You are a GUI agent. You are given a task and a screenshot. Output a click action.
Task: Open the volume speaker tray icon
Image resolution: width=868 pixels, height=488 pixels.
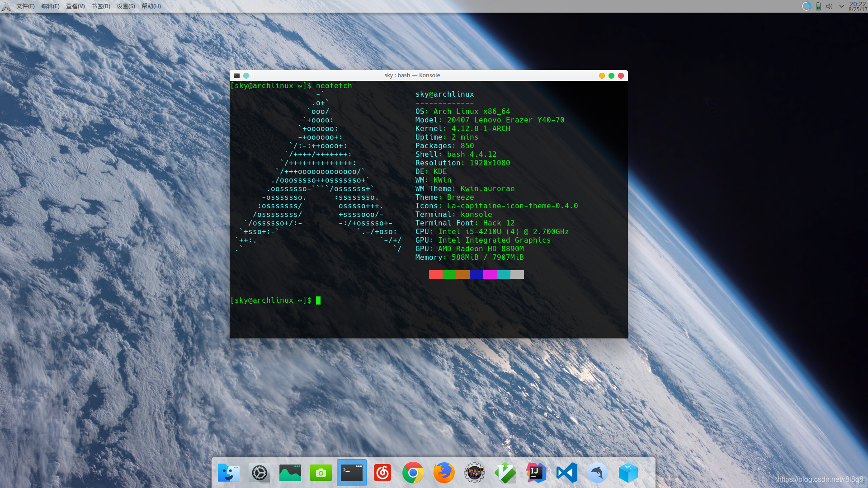[x=830, y=6]
